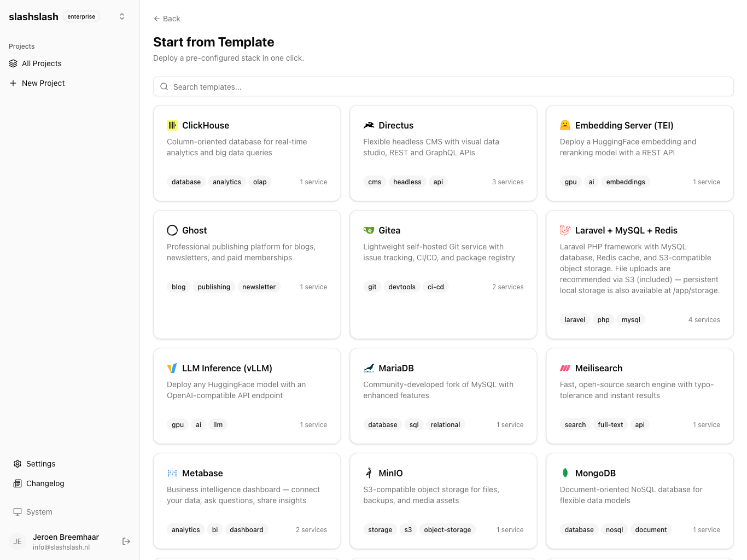Click the Directus rabbit logo icon
The image size is (747, 560).
click(x=369, y=125)
